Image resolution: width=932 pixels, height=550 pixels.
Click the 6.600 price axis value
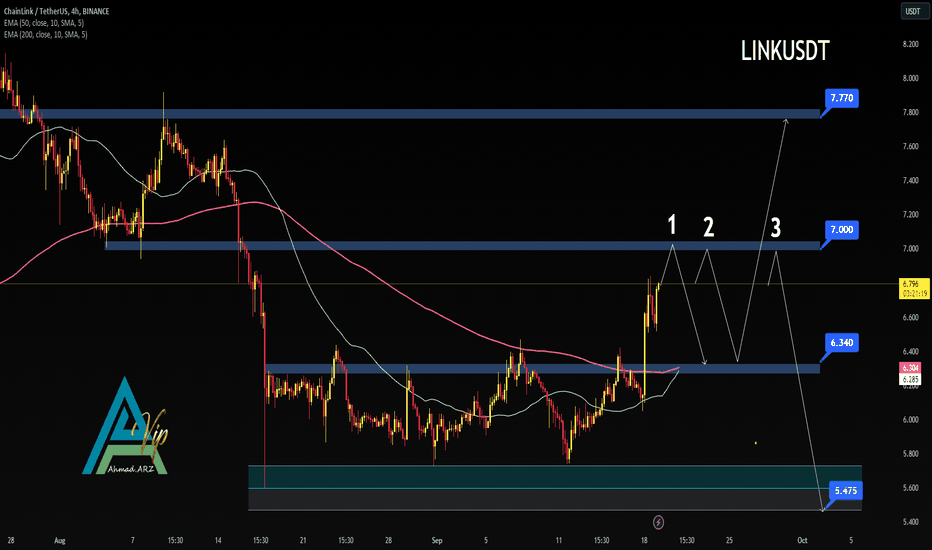pos(910,318)
